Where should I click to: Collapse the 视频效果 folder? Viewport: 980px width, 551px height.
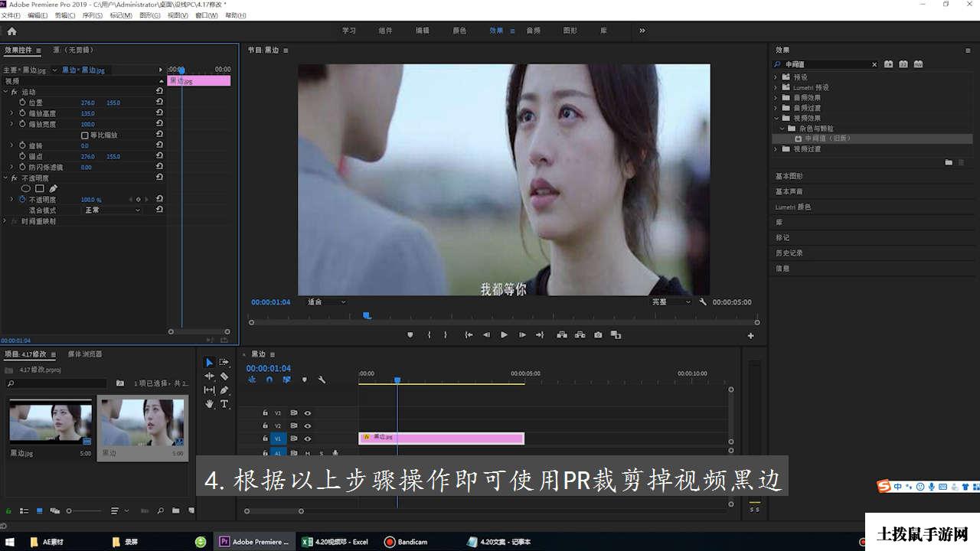(x=775, y=119)
